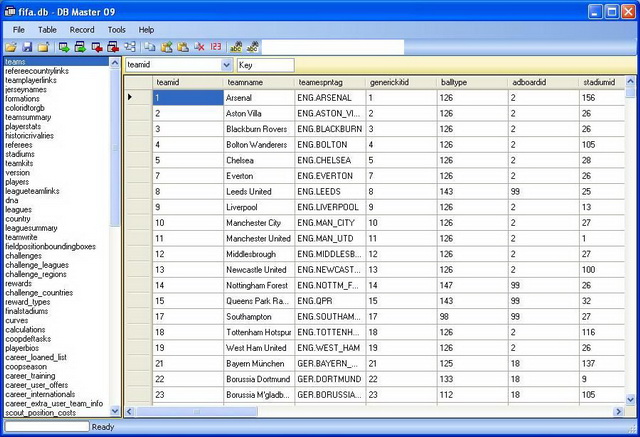Image resolution: width=640 pixels, height=437 pixels.
Task: Click the status bar input box
Action: point(47,426)
